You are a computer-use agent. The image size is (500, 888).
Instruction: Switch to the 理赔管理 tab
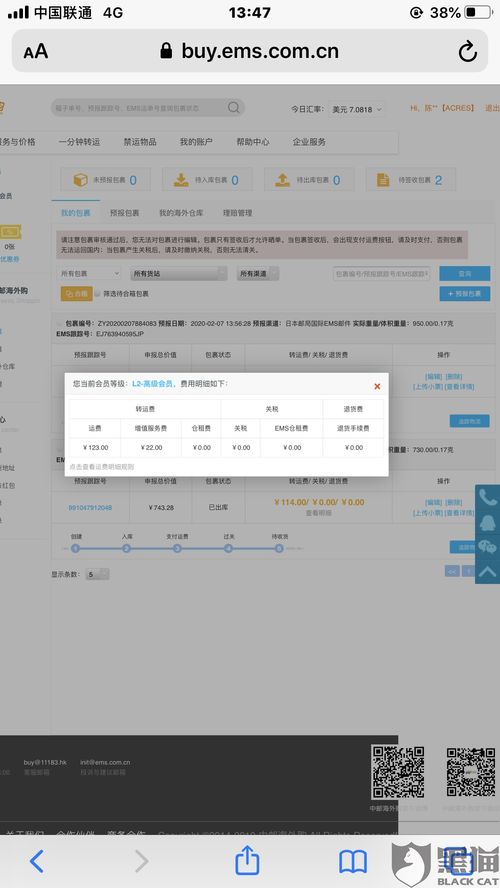tap(237, 213)
